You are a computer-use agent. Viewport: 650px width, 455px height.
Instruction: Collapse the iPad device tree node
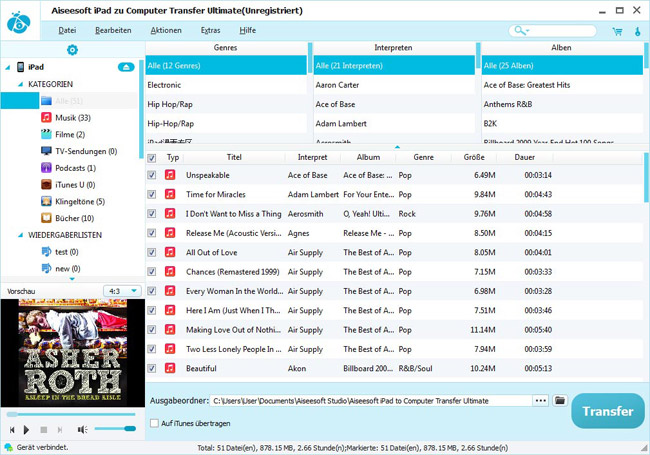coord(7,67)
